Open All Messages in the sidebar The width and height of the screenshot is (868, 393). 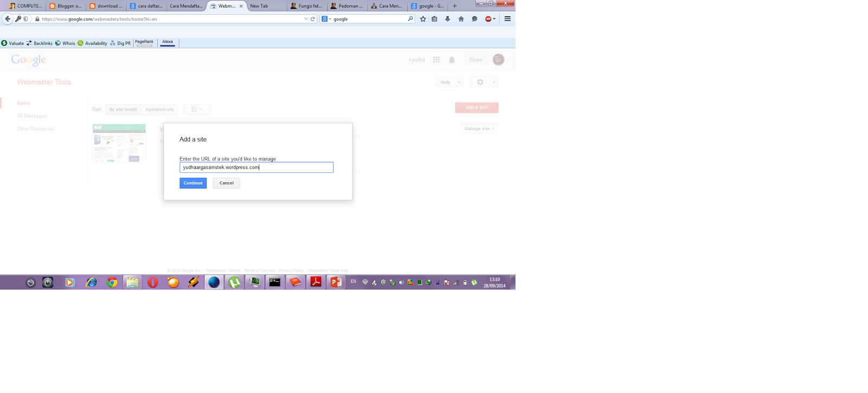(31, 116)
